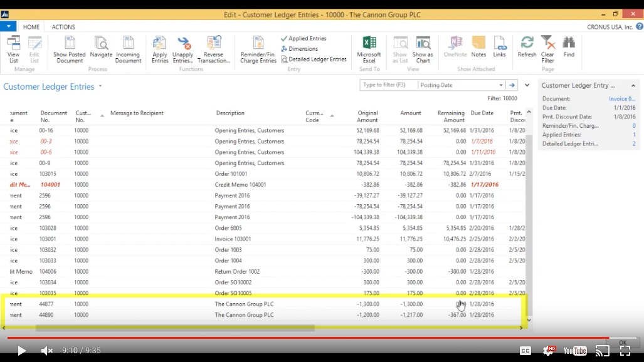Clear Filter on the page

[x=547, y=49]
